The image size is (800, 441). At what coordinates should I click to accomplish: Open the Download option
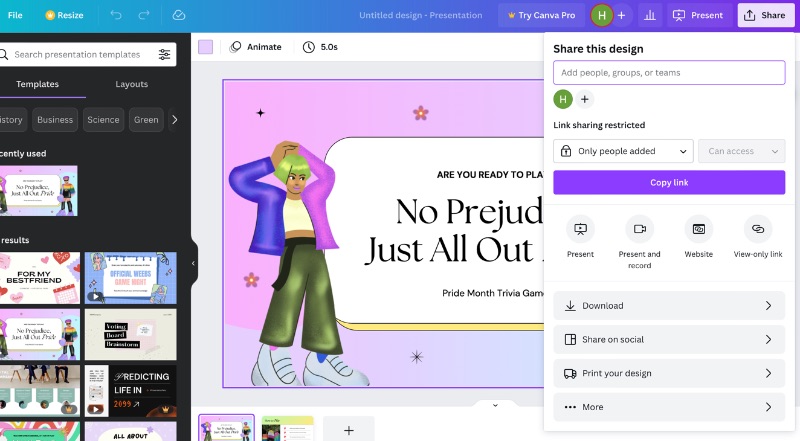(669, 306)
